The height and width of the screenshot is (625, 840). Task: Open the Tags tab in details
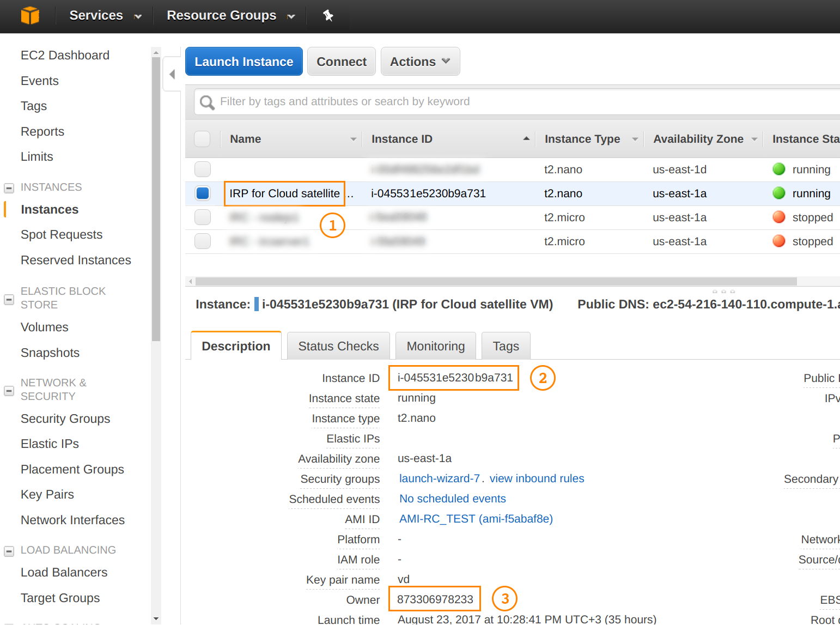pos(506,346)
